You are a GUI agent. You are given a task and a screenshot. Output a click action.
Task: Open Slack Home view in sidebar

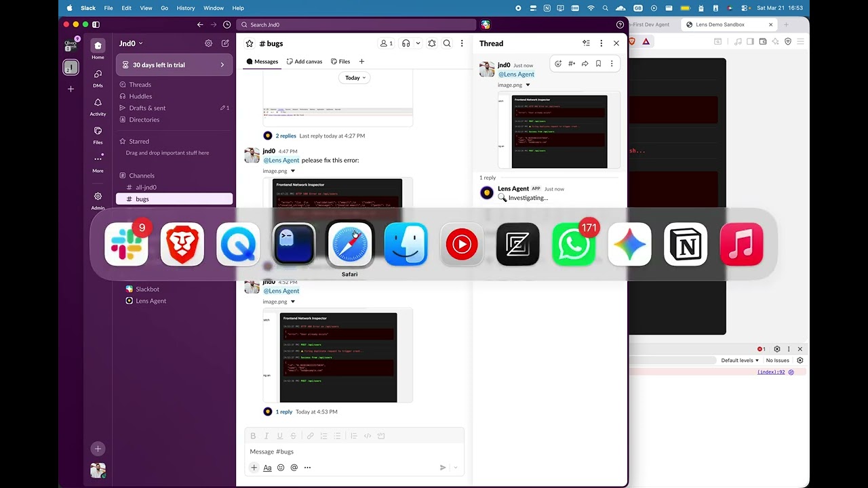pos(98,46)
